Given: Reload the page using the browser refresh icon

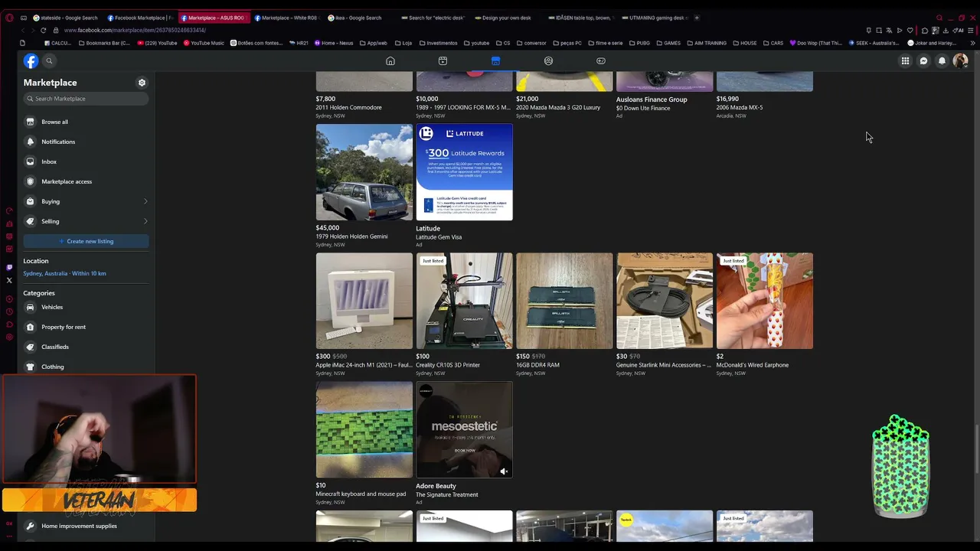Looking at the screenshot, I should [x=43, y=30].
